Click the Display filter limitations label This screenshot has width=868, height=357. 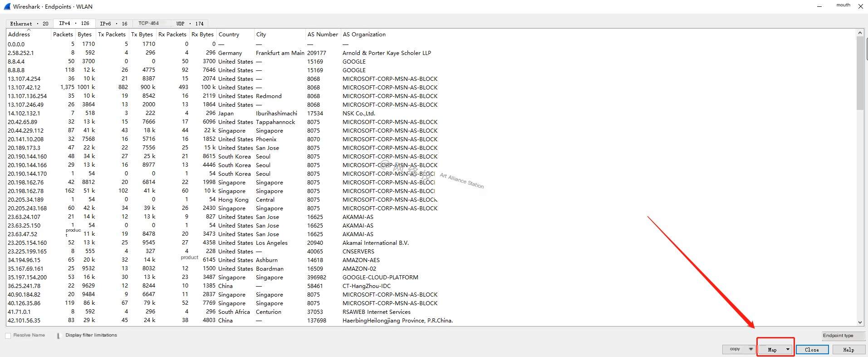(x=91, y=335)
